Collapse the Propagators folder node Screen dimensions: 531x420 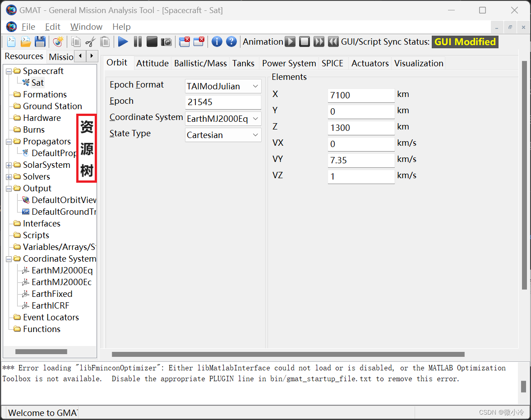coord(9,142)
